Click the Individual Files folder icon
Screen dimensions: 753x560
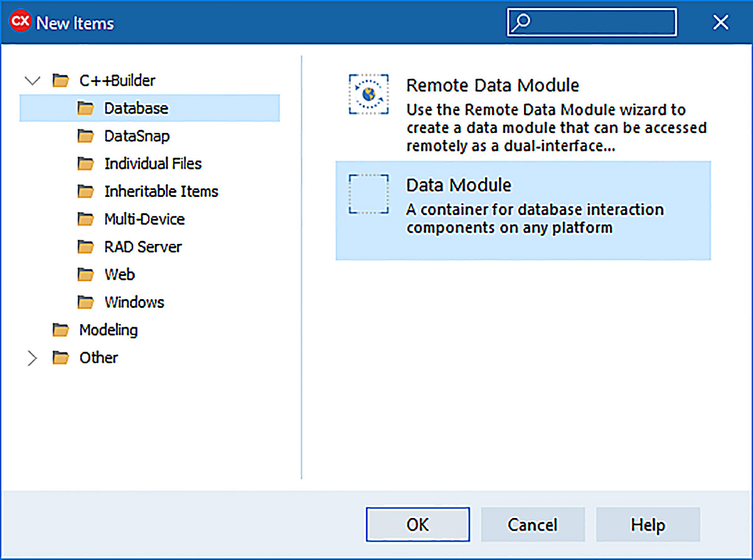point(85,164)
